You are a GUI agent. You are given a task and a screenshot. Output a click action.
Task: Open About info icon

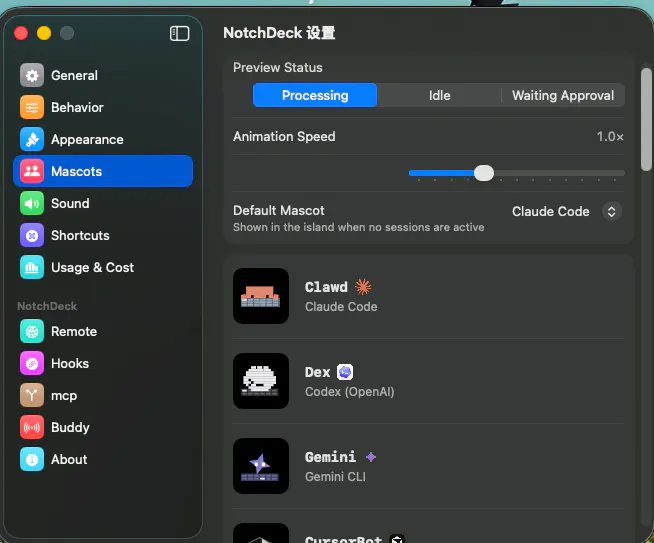click(x=32, y=459)
